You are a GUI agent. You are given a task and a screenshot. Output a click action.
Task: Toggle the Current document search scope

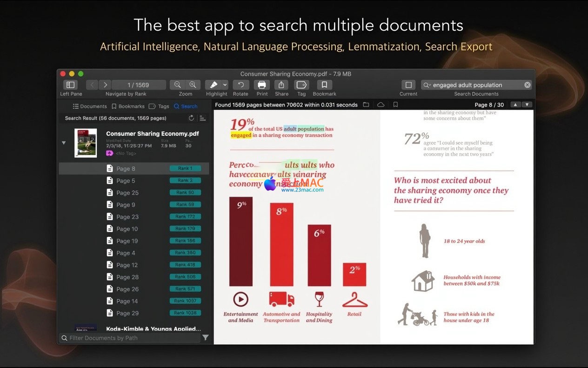(x=408, y=85)
